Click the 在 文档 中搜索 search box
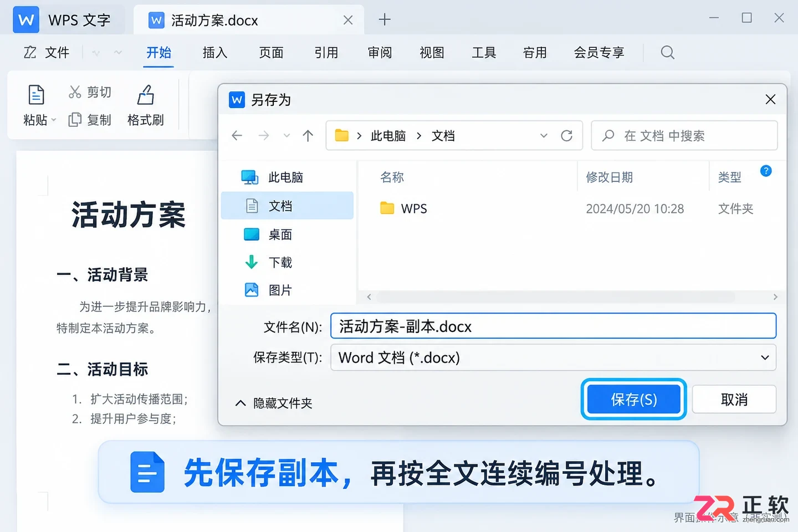 pos(684,136)
